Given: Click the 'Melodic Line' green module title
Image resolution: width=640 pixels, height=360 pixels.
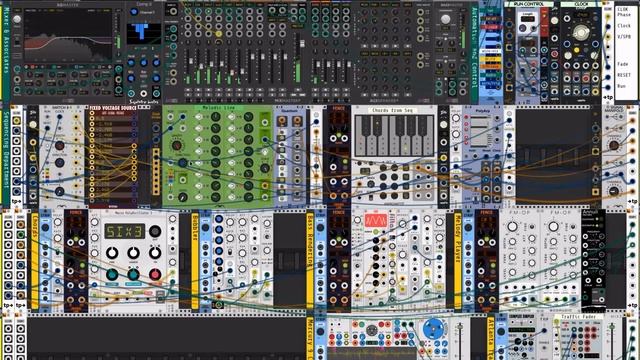Looking at the screenshot, I should tap(218, 108).
